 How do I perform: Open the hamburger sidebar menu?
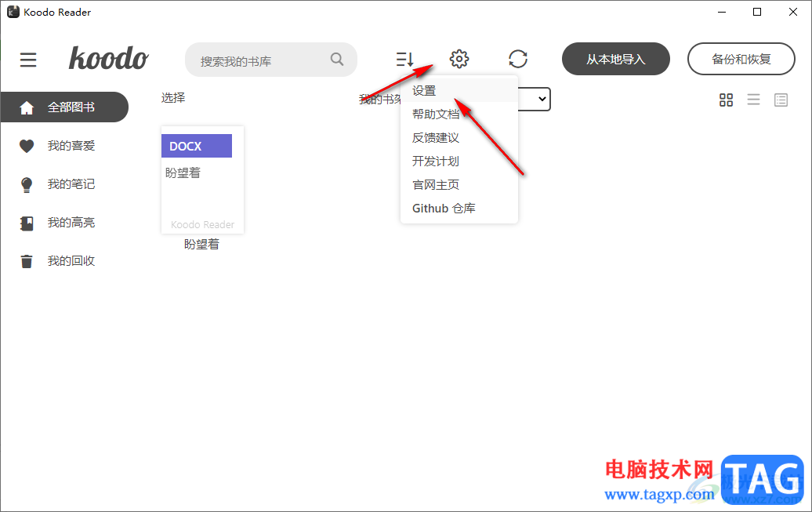tap(28, 60)
